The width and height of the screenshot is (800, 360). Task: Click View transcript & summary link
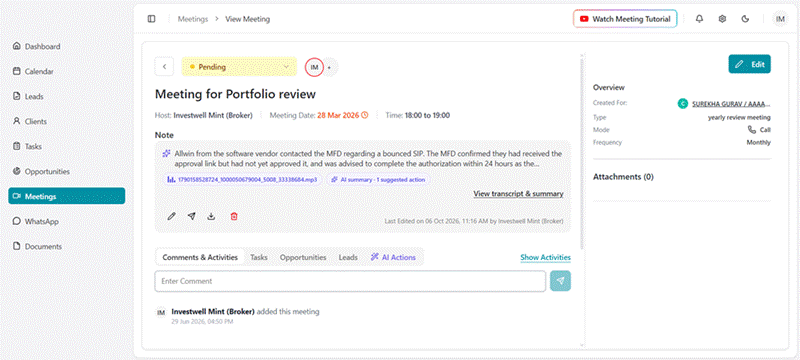point(518,194)
